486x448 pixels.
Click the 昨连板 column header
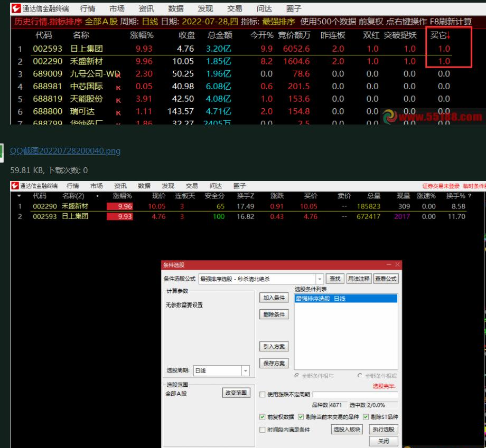coord(333,35)
